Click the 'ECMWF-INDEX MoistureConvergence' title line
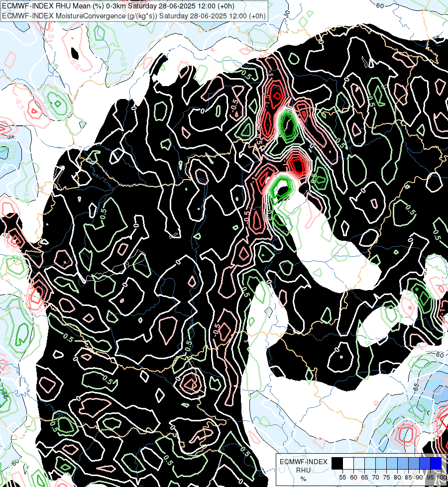The height and width of the screenshot is (487, 448). click(134, 16)
